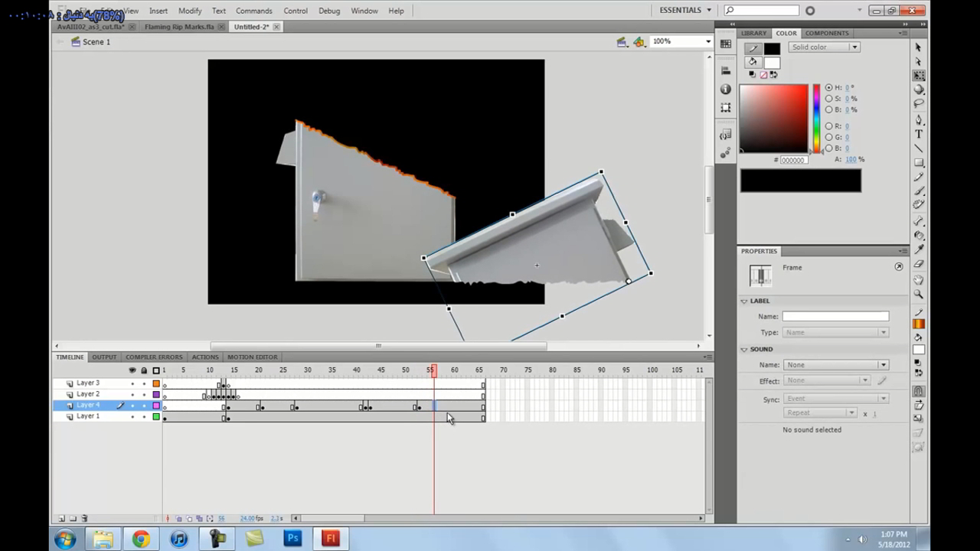Open the Align panel icon
The image size is (980, 551).
pyautogui.click(x=726, y=70)
